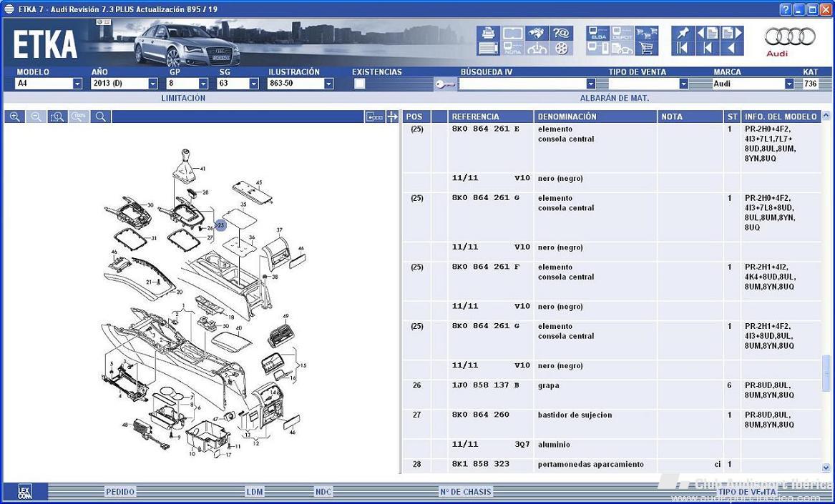835x504 pixels.
Task: Select the grapa part row
Action: click(x=612, y=394)
